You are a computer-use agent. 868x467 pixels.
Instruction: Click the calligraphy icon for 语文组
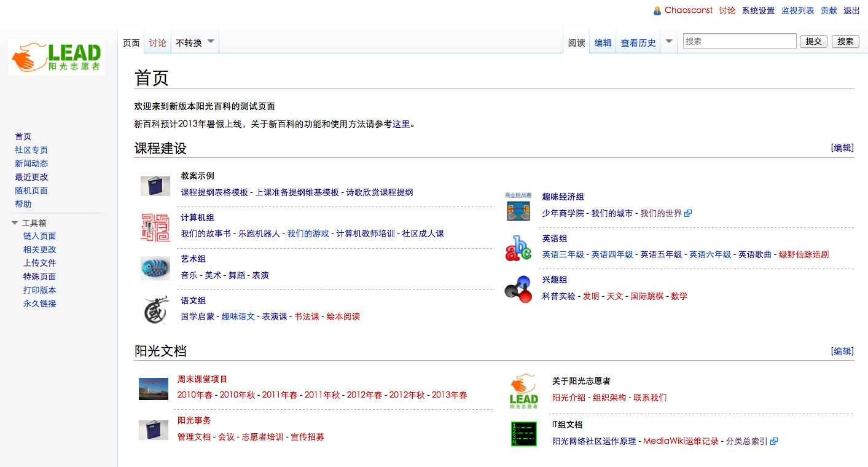click(x=155, y=310)
